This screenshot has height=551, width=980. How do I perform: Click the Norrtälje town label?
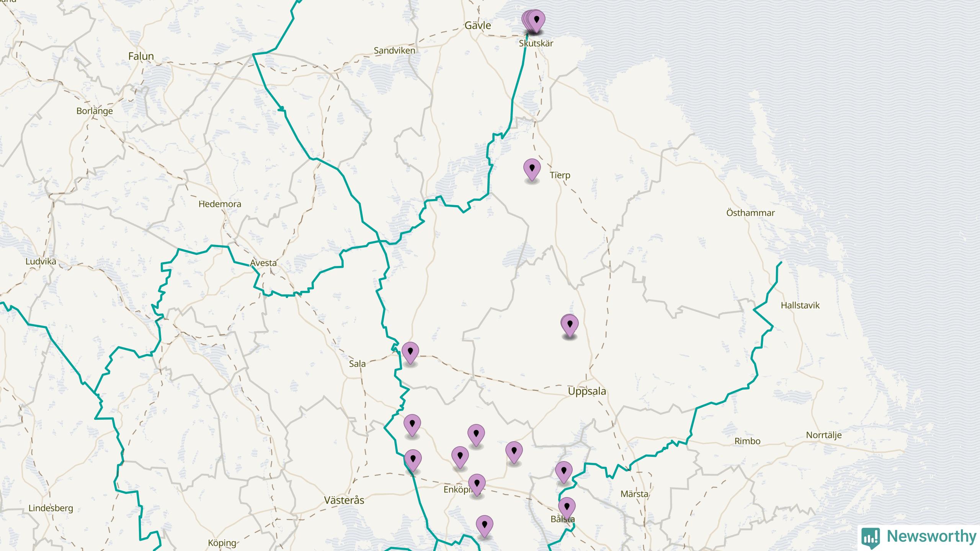824,435
